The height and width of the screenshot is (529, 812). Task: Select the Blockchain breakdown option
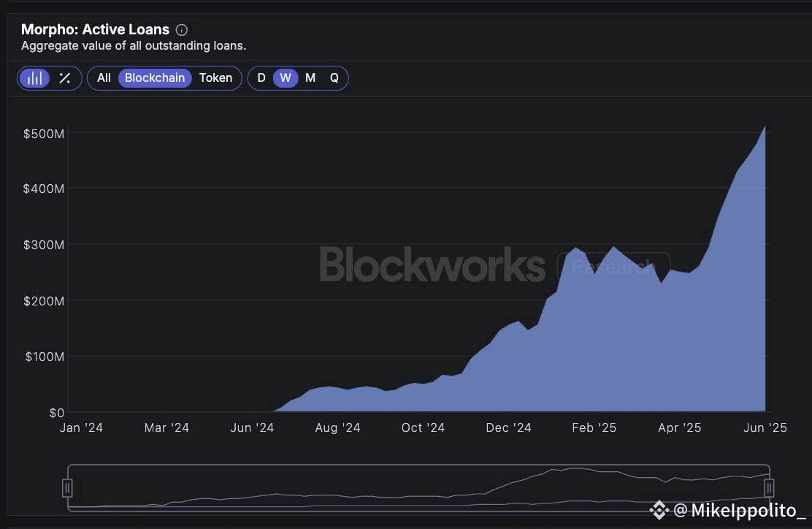(155, 78)
